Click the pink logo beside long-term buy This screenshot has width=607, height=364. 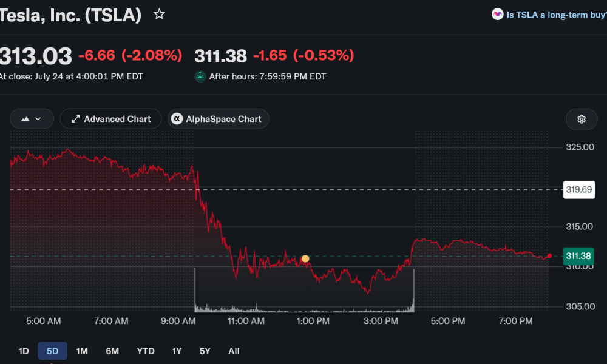tap(498, 15)
